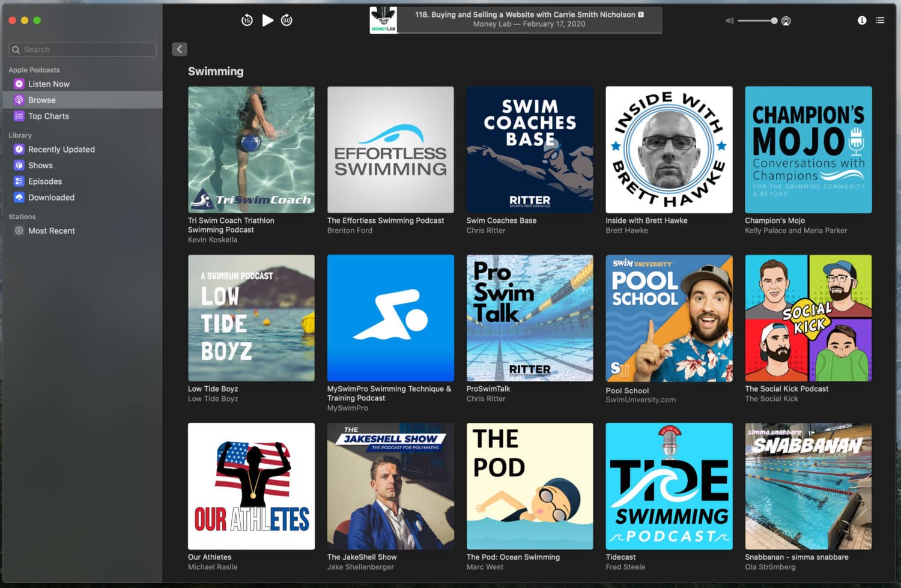Image resolution: width=901 pixels, height=588 pixels.
Task: Open The JakeShell Show artwork
Action: pyautogui.click(x=390, y=486)
